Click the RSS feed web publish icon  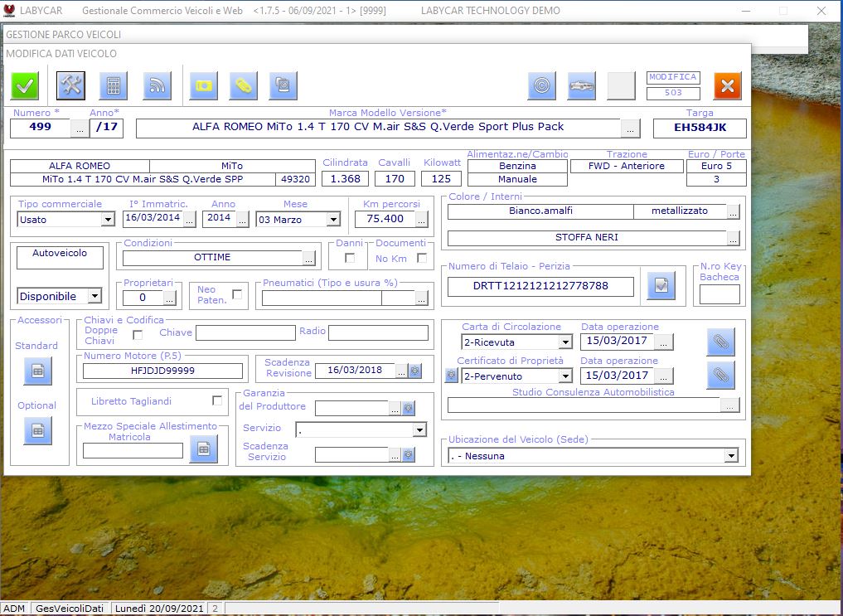pos(157,85)
